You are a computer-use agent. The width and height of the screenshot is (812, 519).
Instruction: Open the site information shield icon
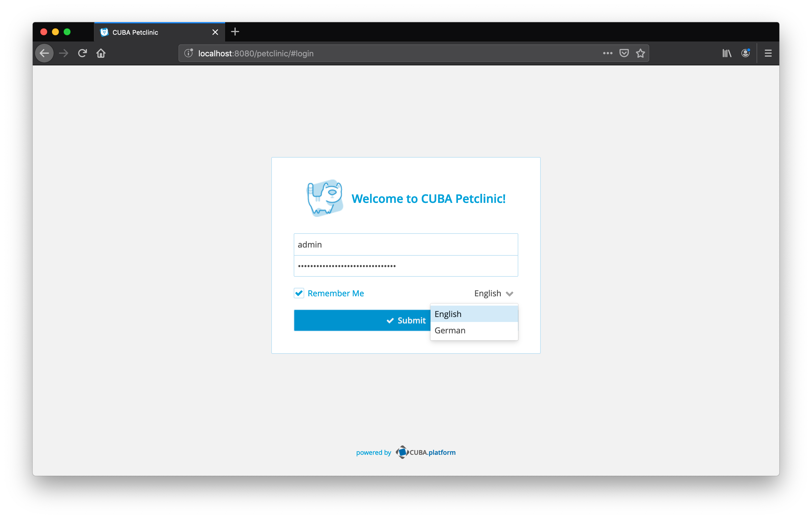[188, 53]
